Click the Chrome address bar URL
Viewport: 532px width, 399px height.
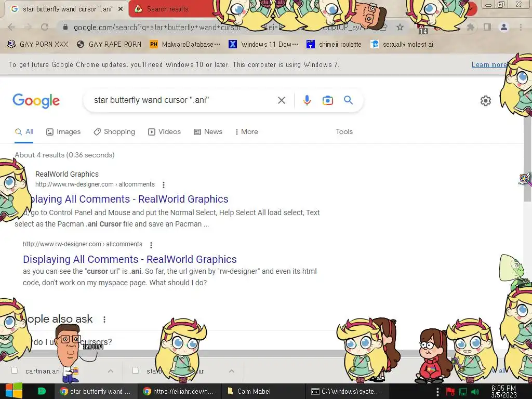157,27
